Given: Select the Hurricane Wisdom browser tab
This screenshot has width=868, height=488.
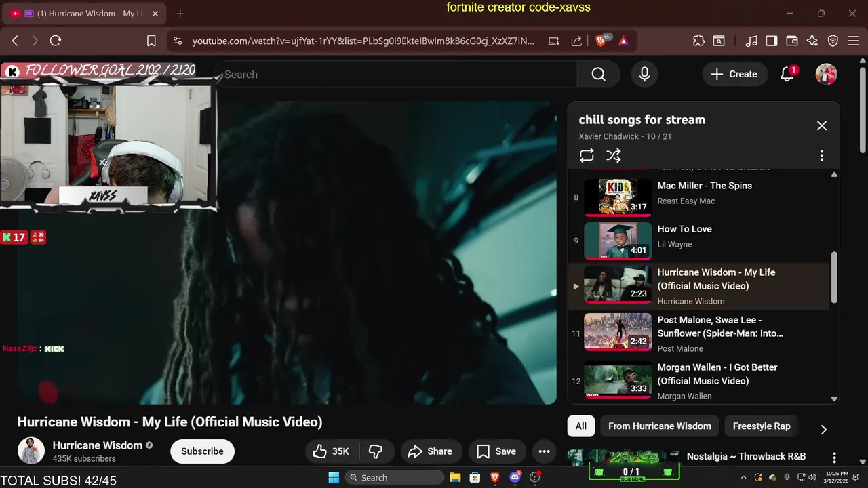Looking at the screenshot, I should 84,14.
